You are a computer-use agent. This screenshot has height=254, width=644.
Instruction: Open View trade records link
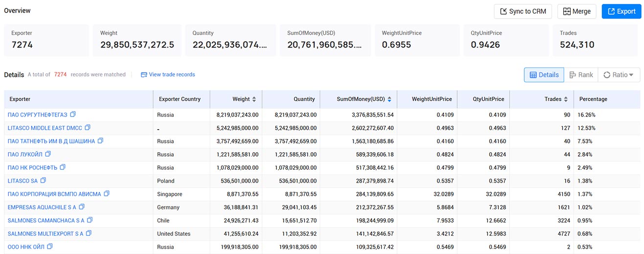(168, 75)
